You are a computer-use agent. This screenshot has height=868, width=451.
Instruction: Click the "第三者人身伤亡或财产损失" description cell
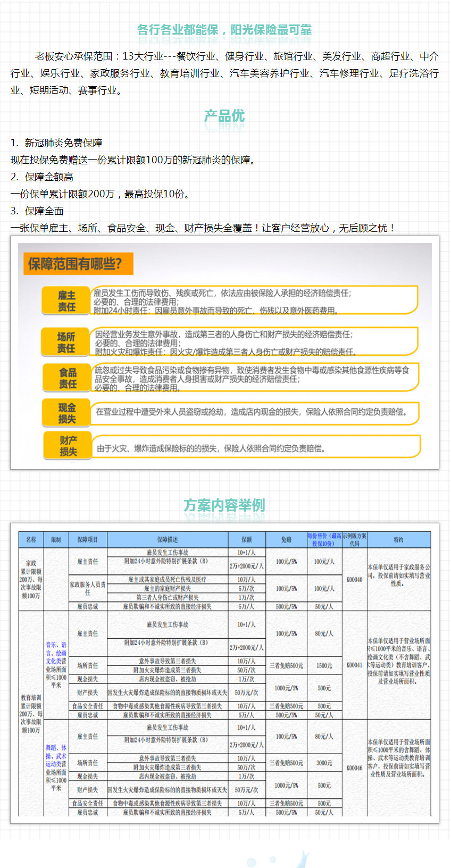(168, 597)
